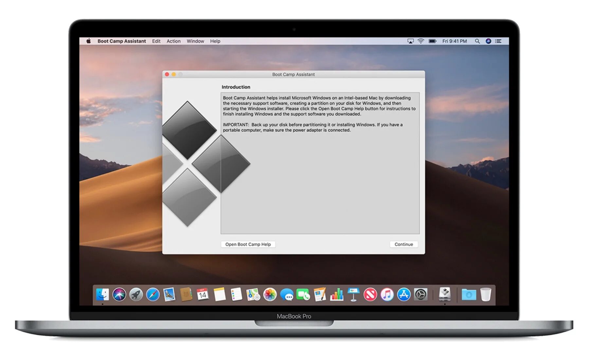Open the Edit menu
This screenshot has height=364, width=591.
[x=156, y=41]
